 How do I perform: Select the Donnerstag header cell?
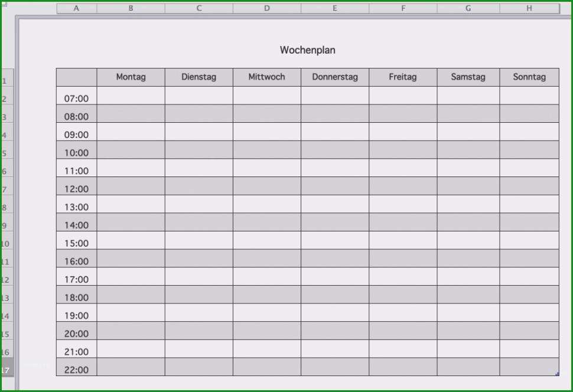coord(335,77)
